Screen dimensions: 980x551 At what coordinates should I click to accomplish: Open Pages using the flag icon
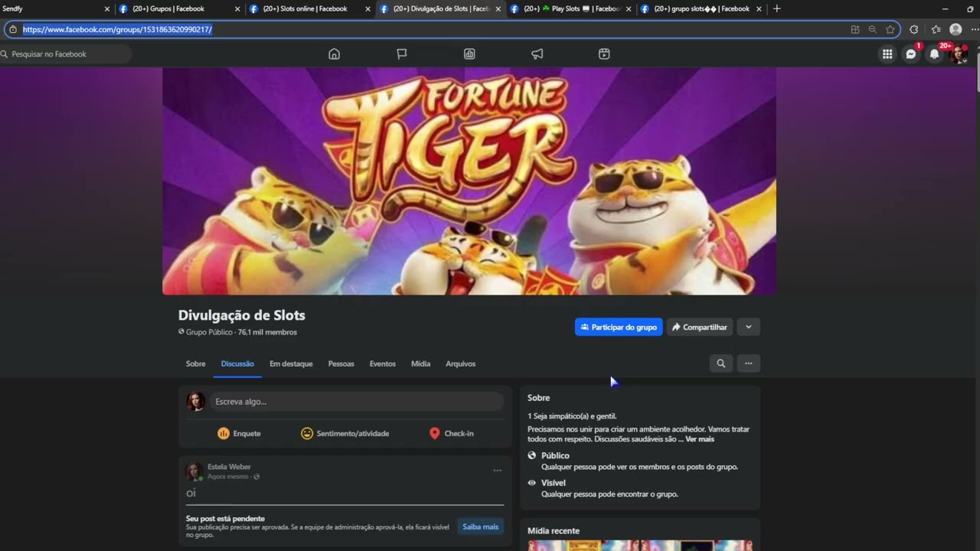tap(401, 54)
